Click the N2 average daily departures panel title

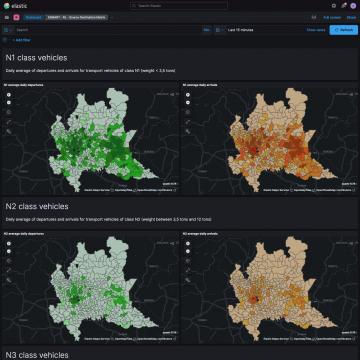[24, 234]
